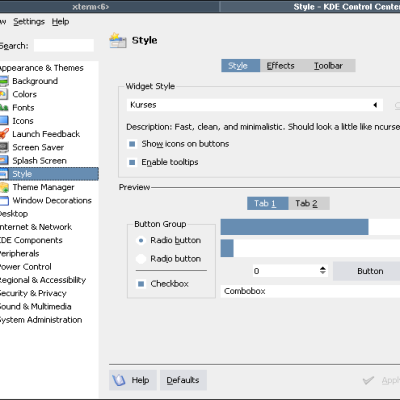Open System Administration category
Screen dimensions: 400x400
pyautogui.click(x=41, y=320)
